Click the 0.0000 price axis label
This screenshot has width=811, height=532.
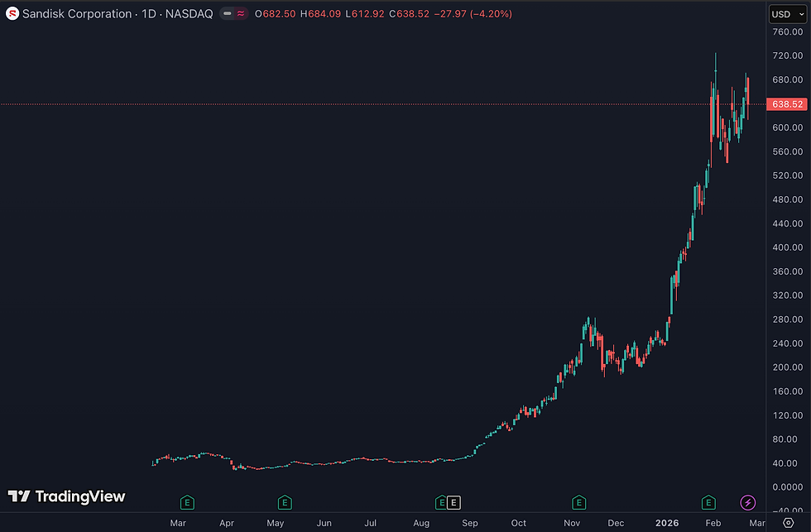click(787, 487)
